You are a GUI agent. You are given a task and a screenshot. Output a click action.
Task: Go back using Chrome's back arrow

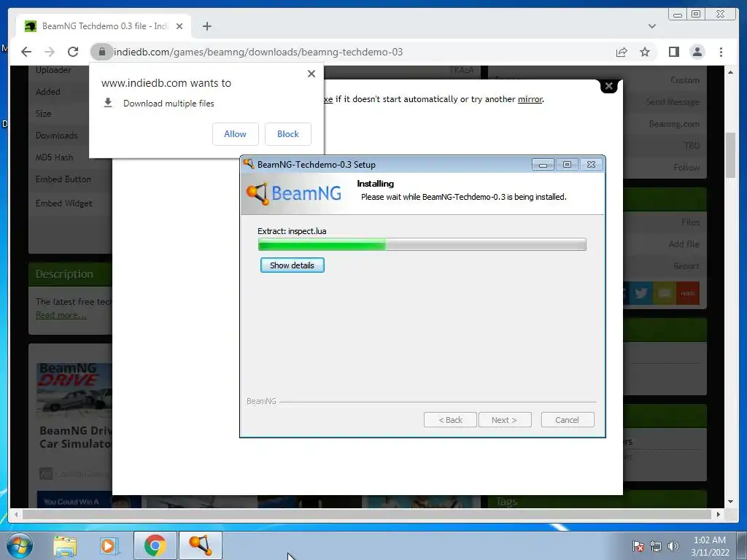coord(26,52)
